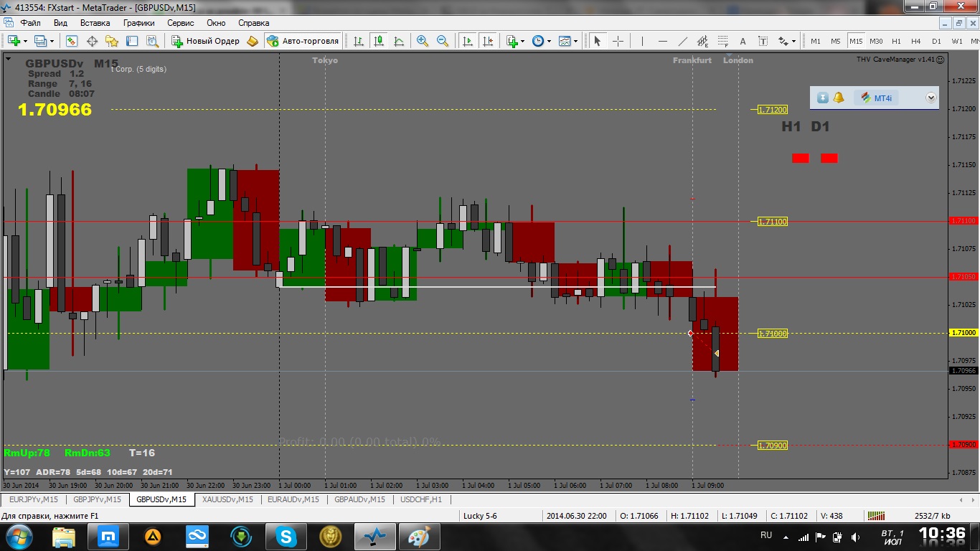Launch the Strategy Tester magnifier icon
This screenshot has width=980, height=551.
[152, 41]
